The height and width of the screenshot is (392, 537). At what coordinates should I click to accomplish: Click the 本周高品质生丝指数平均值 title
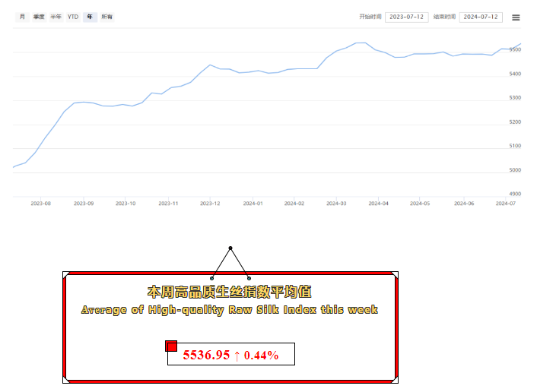(x=229, y=292)
